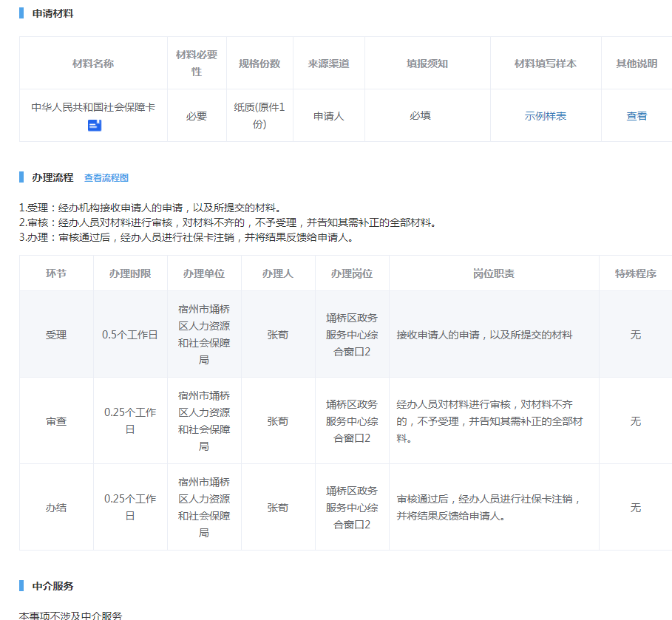
Task: Click the 中介服务 section heading
Action: click(52, 586)
